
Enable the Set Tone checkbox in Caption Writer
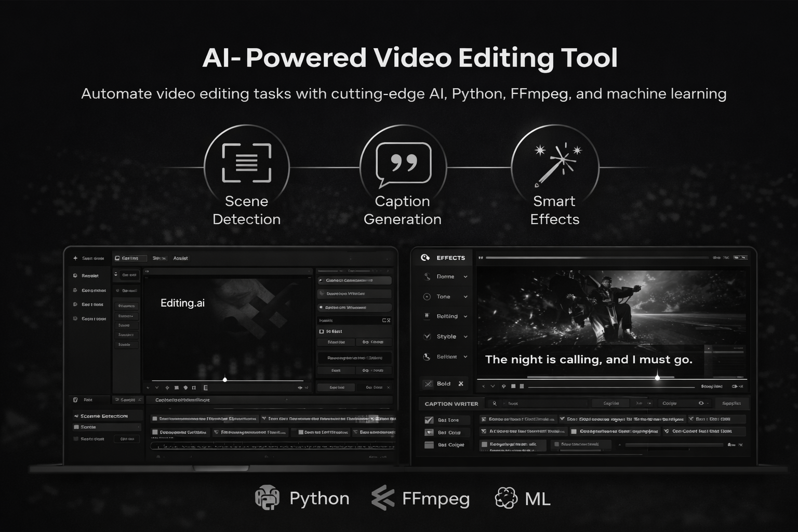coord(429,419)
